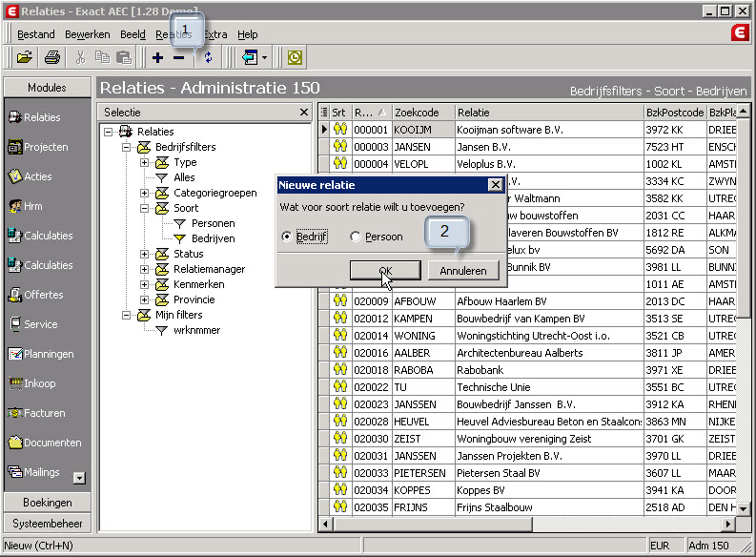Open the Beeld menu
Viewport: 756px width, 557px height.
[x=133, y=34]
